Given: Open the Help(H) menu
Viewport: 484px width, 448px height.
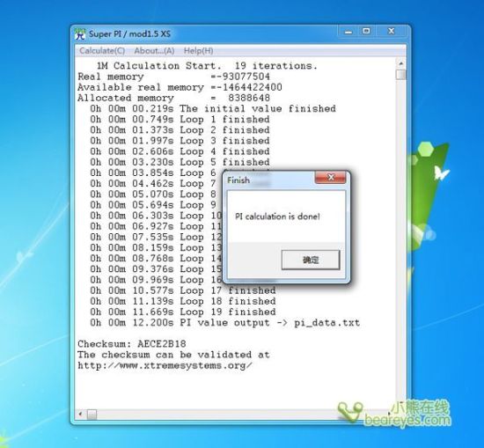Looking at the screenshot, I should click(x=199, y=51).
